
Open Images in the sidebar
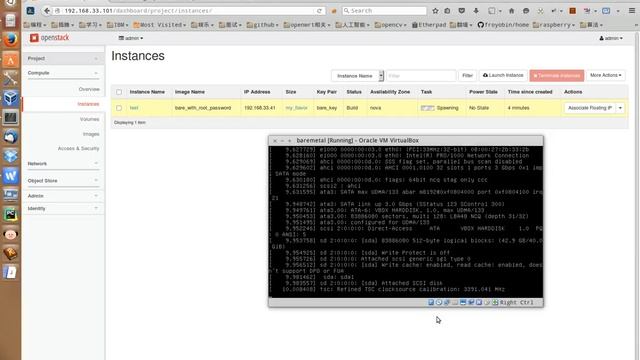pyautogui.click(x=91, y=134)
